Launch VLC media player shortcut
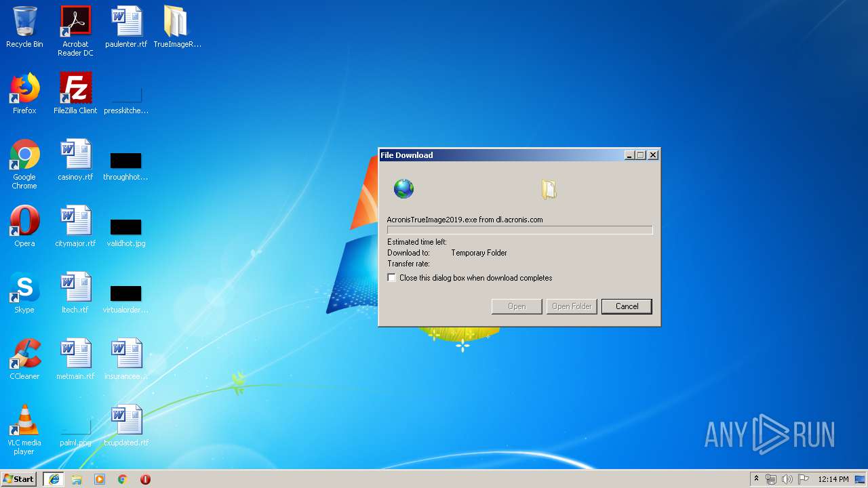The width and height of the screenshot is (868, 488). click(x=24, y=430)
